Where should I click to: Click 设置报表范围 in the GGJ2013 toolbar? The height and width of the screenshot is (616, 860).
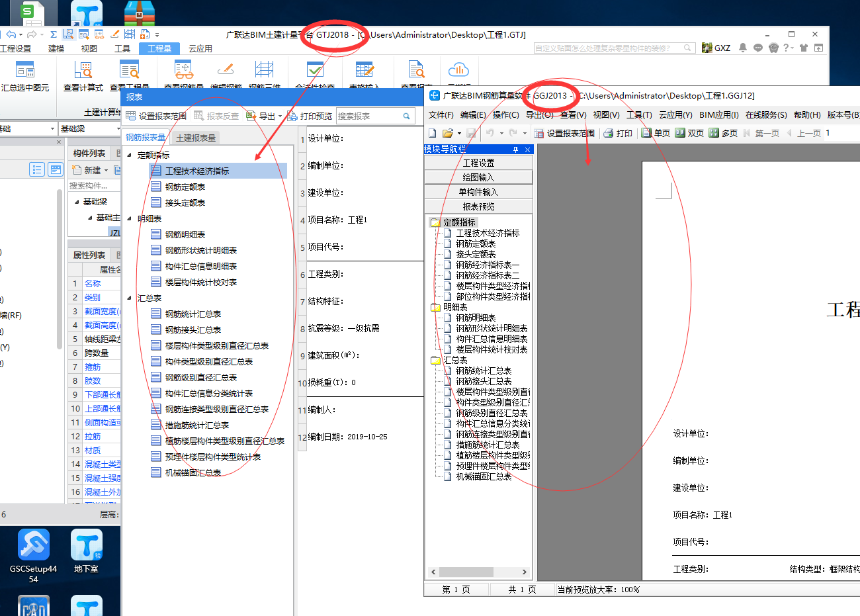pyautogui.click(x=564, y=133)
